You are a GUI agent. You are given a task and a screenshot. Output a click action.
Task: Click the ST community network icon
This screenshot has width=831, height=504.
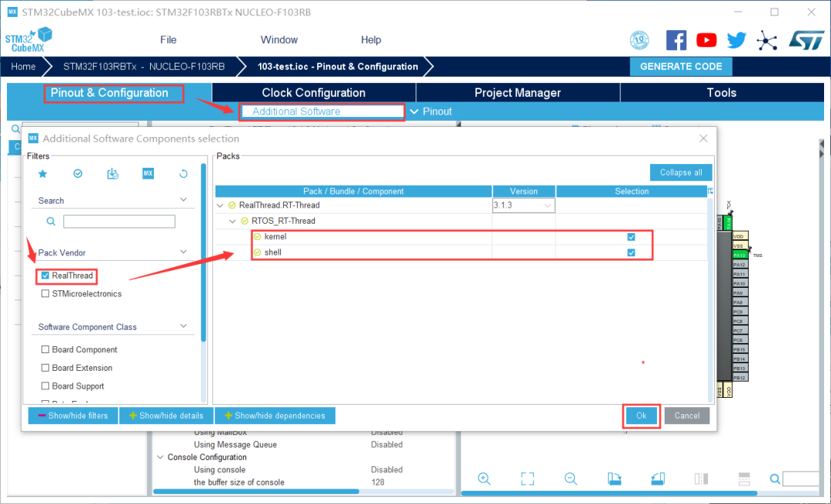pos(767,40)
